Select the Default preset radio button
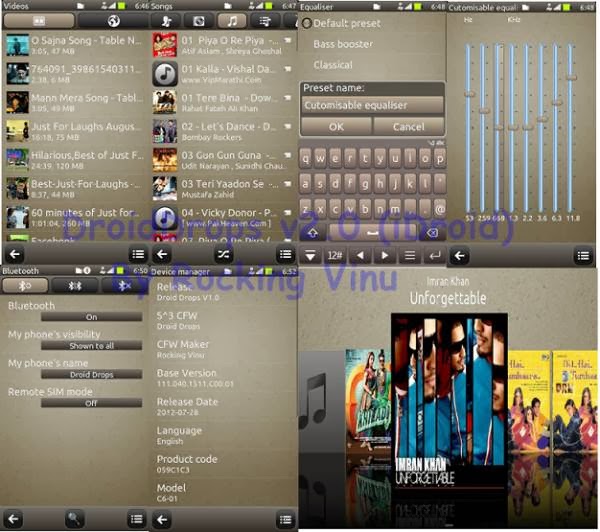This screenshot has width=600, height=532. 307,23
